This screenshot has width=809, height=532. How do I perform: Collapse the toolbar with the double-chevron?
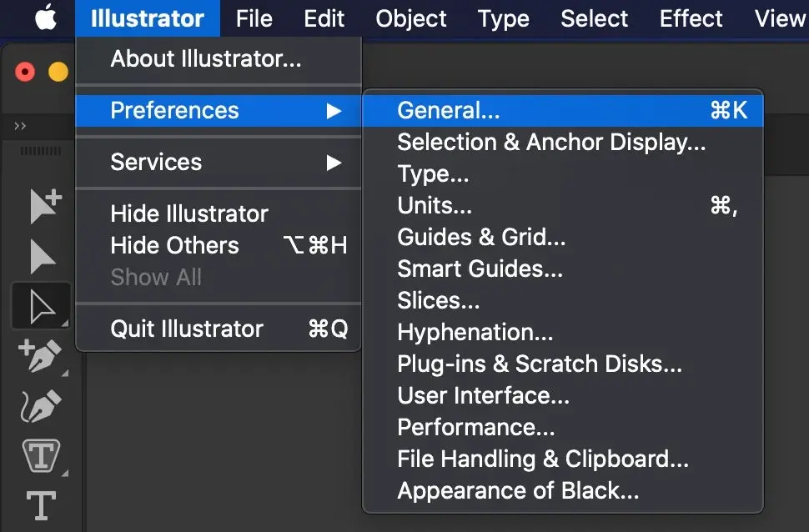tap(19, 126)
